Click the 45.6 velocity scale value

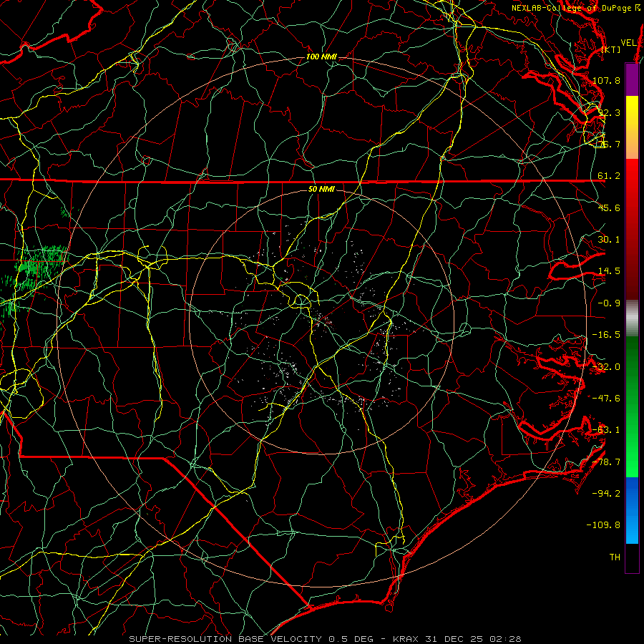pyautogui.click(x=609, y=208)
